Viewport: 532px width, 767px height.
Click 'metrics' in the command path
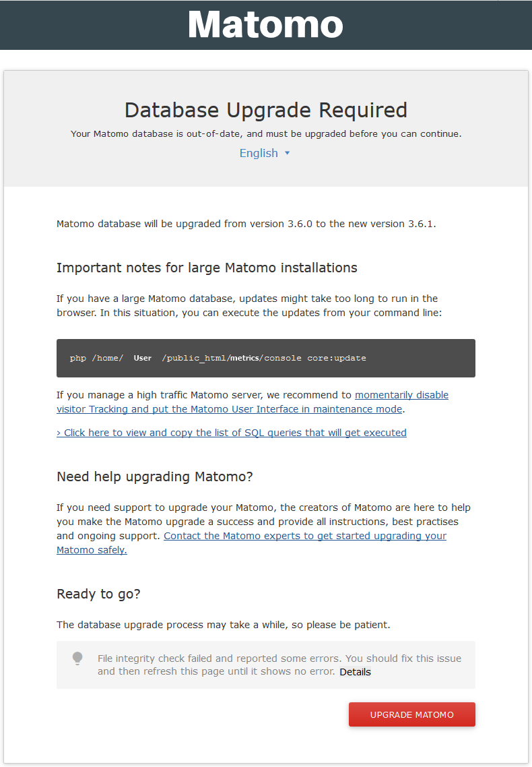pos(244,358)
